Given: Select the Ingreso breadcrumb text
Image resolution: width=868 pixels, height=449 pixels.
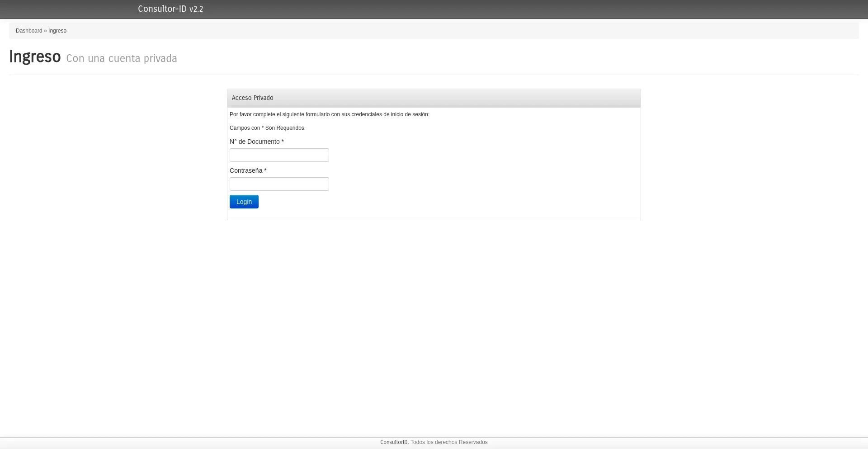Looking at the screenshot, I should [57, 31].
